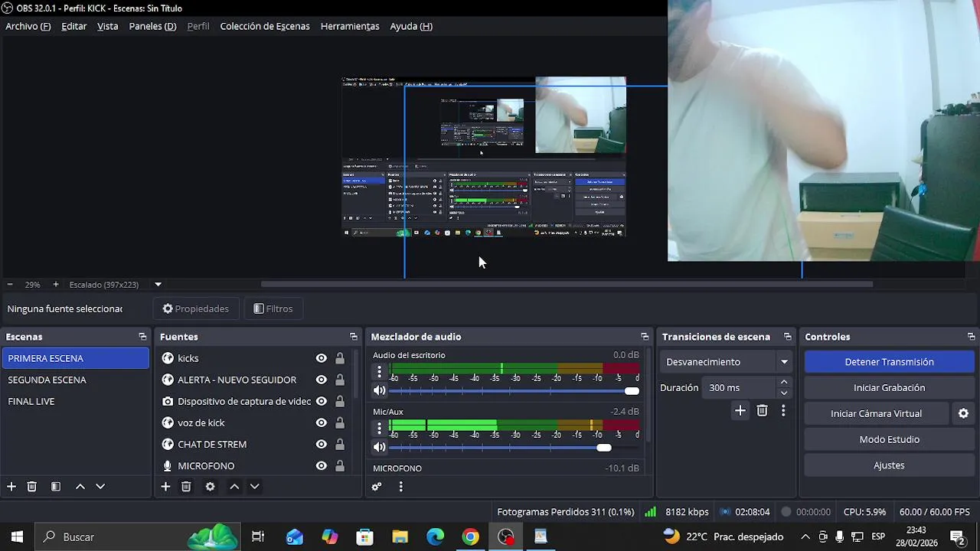Image resolution: width=980 pixels, height=551 pixels.
Task: Toggle visibility of CHAT DE STREM source
Action: 322,444
